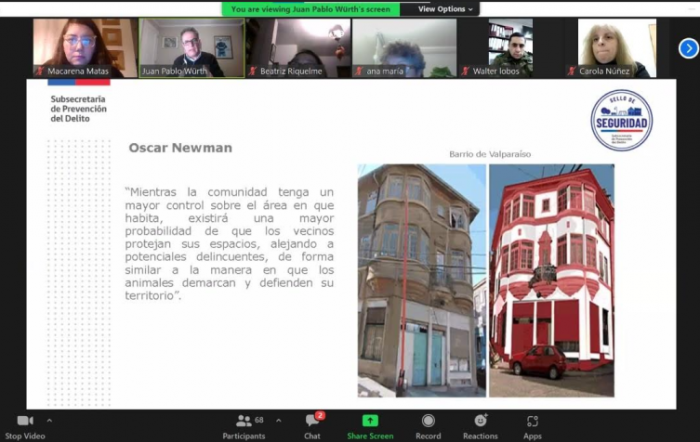
Task: Open the Participants panel
Action: pyautogui.click(x=244, y=421)
